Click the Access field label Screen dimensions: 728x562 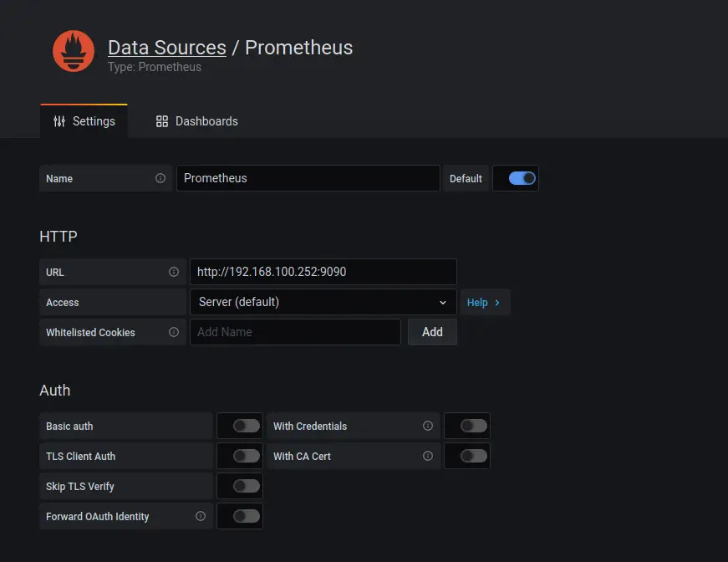62,303
